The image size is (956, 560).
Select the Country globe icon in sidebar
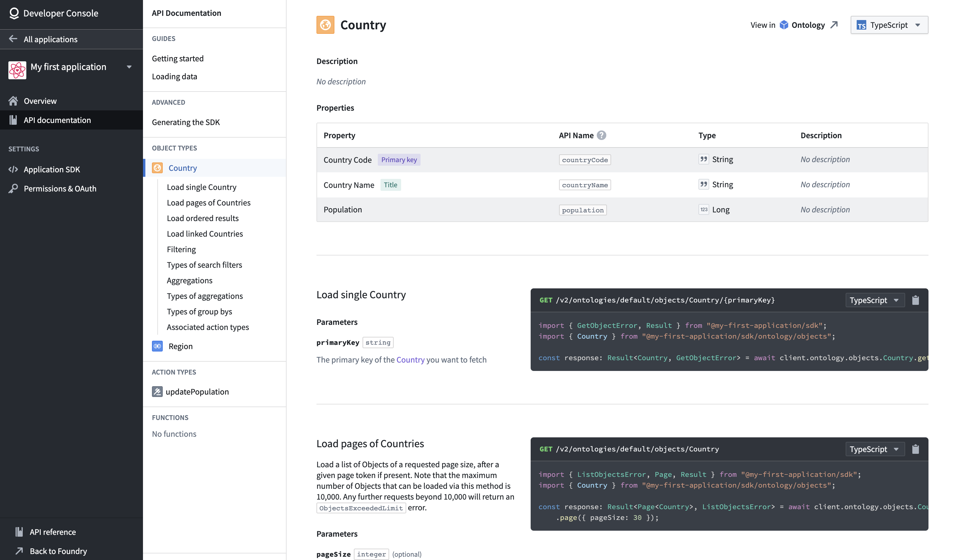[x=157, y=168]
